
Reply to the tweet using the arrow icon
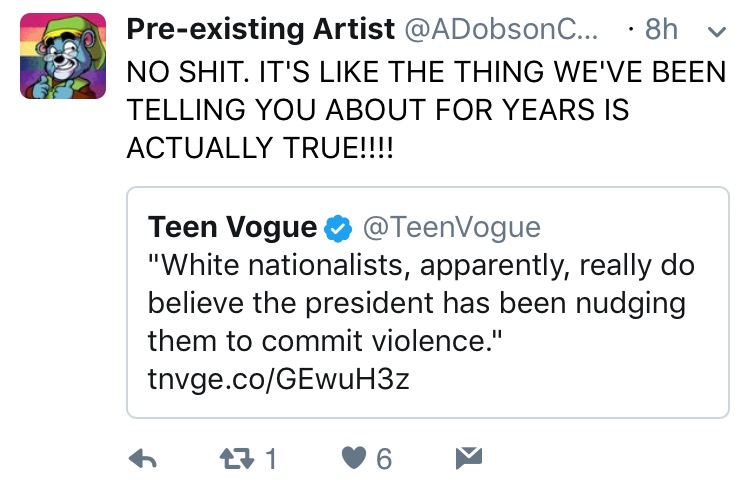click(x=143, y=458)
